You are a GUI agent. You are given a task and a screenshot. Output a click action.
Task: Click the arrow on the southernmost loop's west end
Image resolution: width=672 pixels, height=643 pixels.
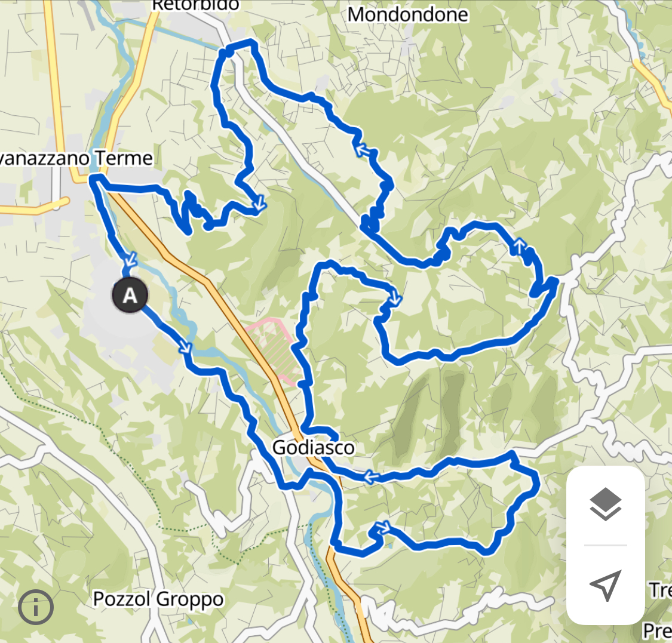tap(383, 527)
